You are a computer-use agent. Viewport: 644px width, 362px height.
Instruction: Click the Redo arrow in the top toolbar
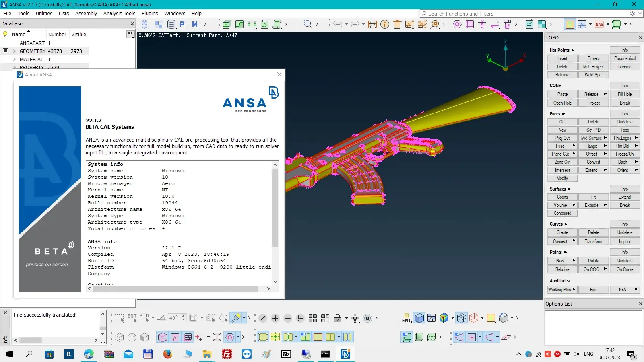click(x=355, y=24)
